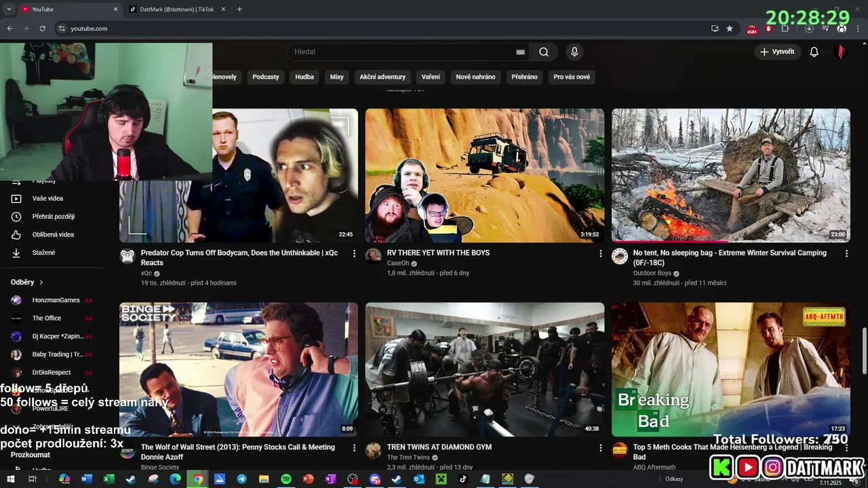Play the Breaking Bad video thumbnail
The height and width of the screenshot is (488, 868).
pos(730,369)
